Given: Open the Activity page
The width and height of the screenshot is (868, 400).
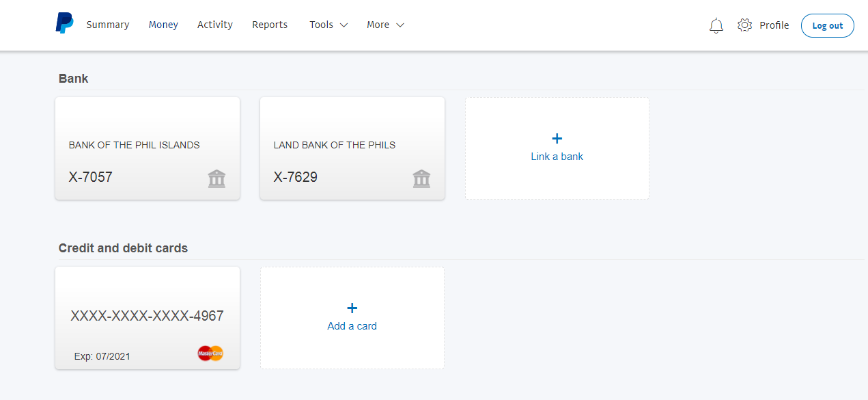Looking at the screenshot, I should tap(215, 25).
